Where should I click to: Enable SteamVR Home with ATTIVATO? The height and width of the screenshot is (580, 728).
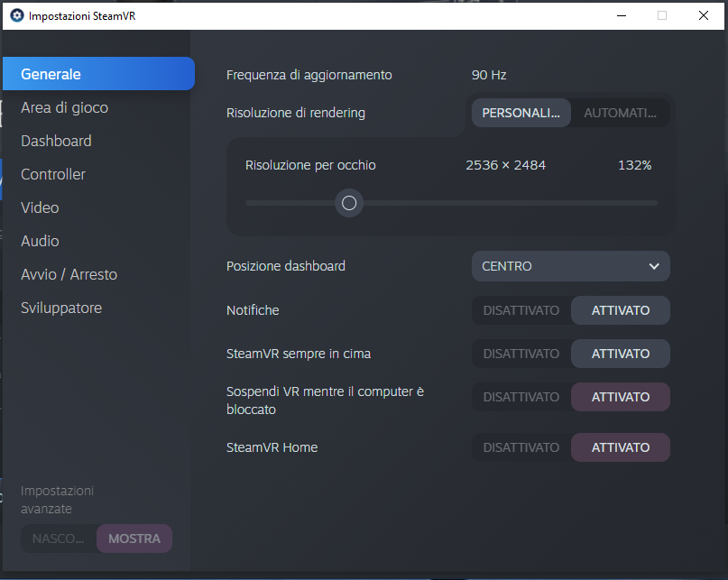(x=621, y=447)
